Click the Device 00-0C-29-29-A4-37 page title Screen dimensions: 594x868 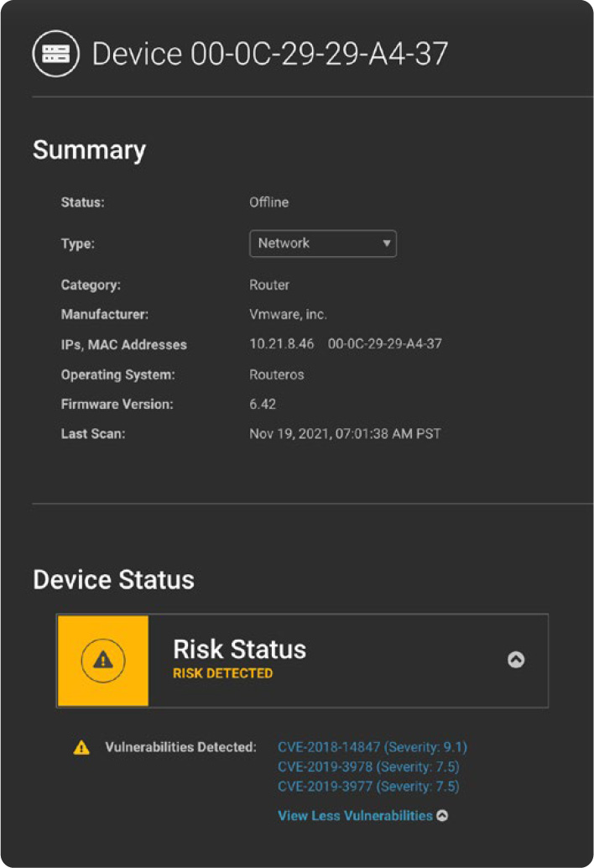(269, 55)
